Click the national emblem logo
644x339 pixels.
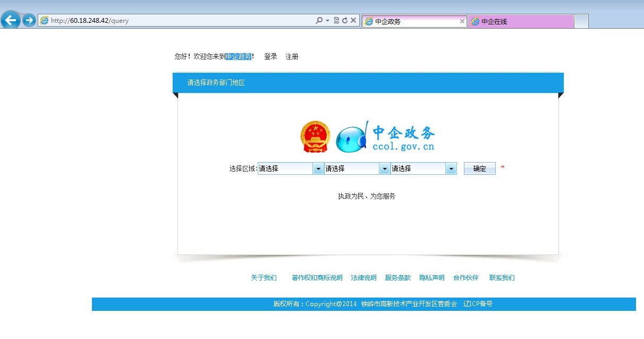(x=315, y=137)
